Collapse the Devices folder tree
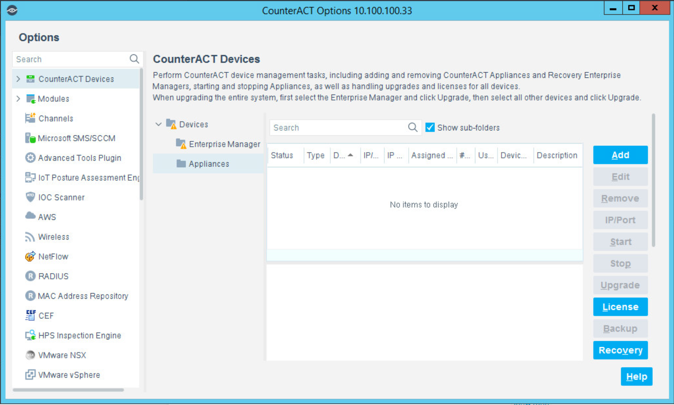Viewport: 674px width, 405px height. [158, 124]
